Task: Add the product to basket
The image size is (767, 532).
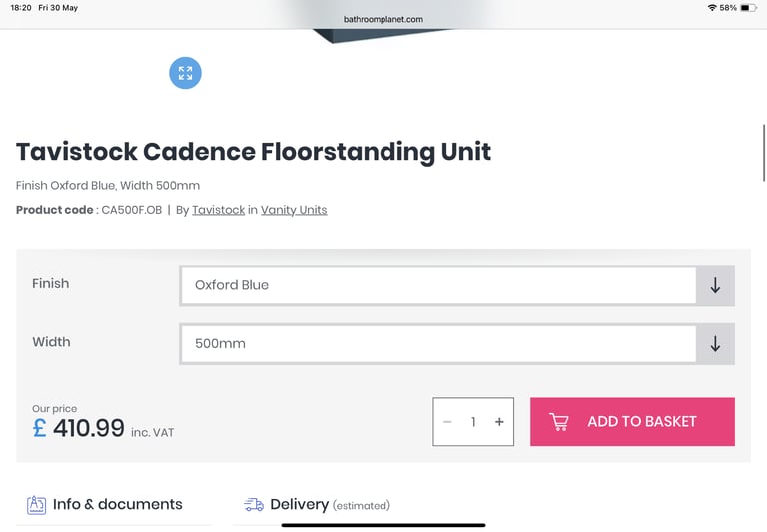Action: [x=632, y=421]
